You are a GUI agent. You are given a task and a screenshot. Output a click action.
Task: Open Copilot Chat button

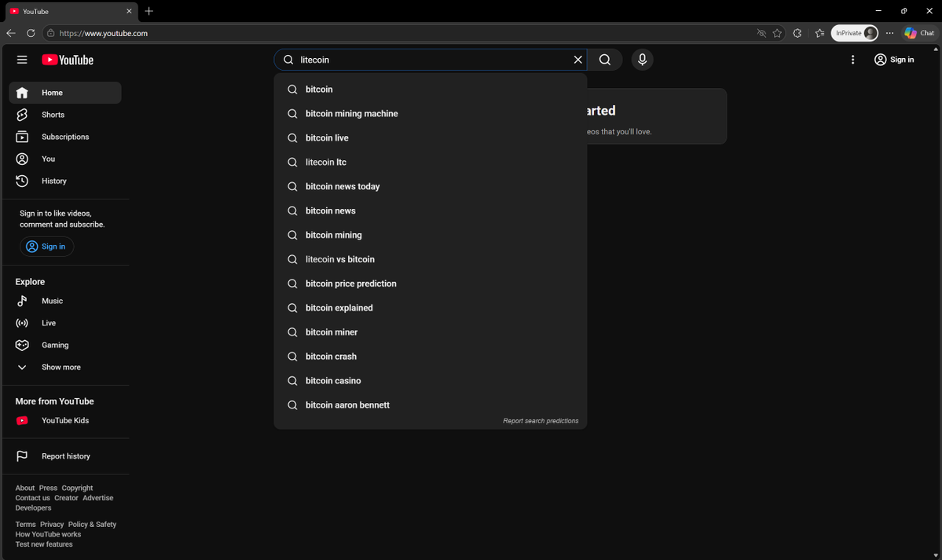click(x=919, y=33)
